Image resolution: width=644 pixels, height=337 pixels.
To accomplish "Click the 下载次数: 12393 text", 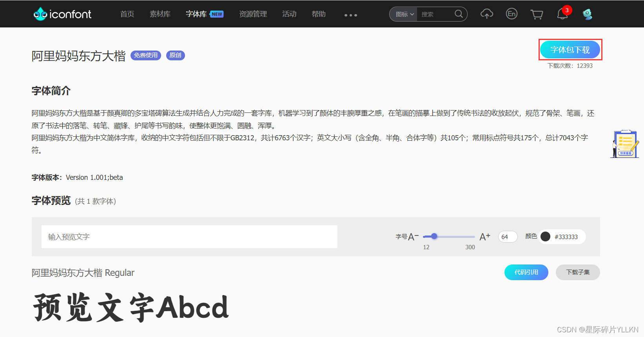I will click(x=570, y=66).
